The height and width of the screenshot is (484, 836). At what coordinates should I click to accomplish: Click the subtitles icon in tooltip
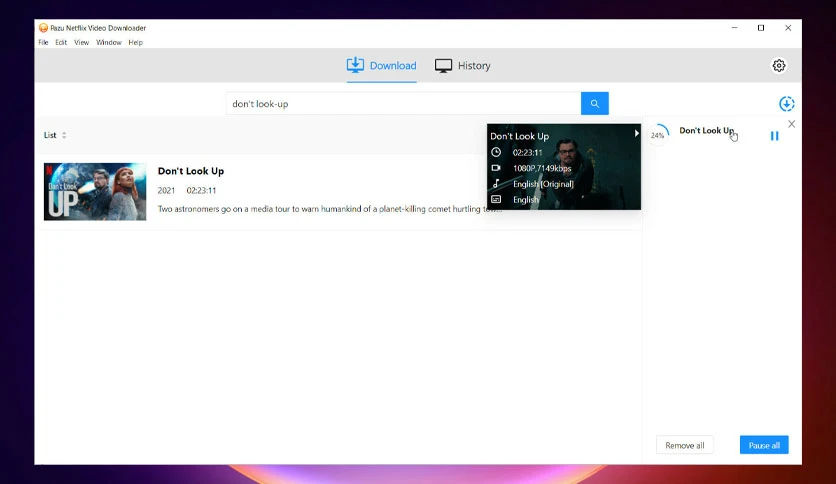click(496, 199)
